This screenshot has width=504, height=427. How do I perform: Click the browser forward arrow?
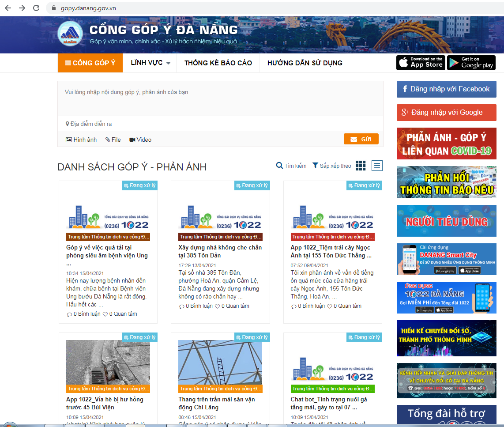click(22, 8)
